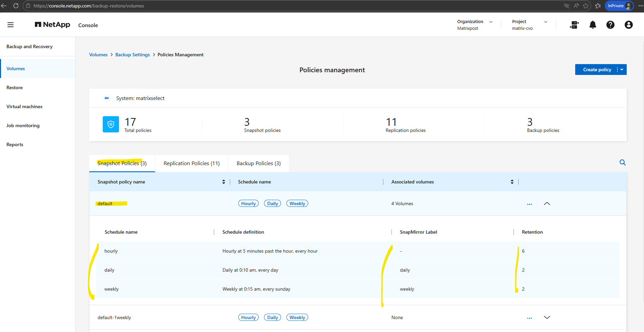Switch to the Replication Policies tab
The image size is (644, 332).
coord(192,163)
